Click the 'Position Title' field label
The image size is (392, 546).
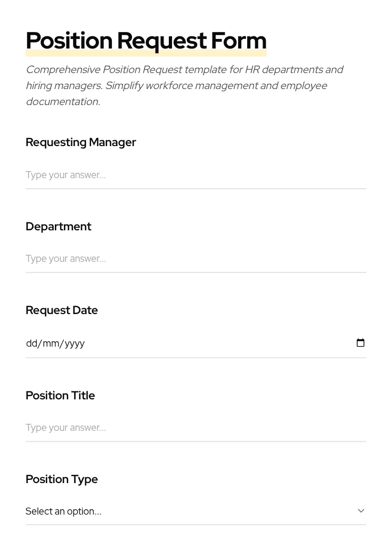(x=60, y=396)
